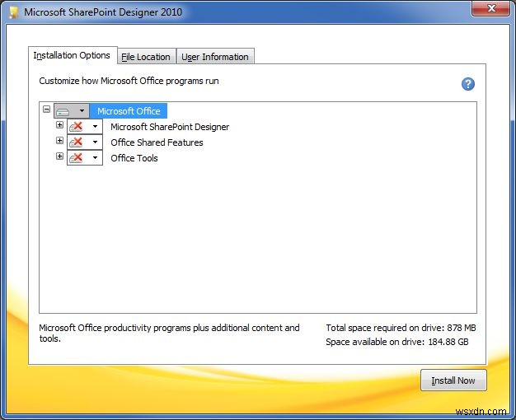The image size is (516, 420).
Task: Close the SharePoint Designer setup window
Action: click(490, 8)
